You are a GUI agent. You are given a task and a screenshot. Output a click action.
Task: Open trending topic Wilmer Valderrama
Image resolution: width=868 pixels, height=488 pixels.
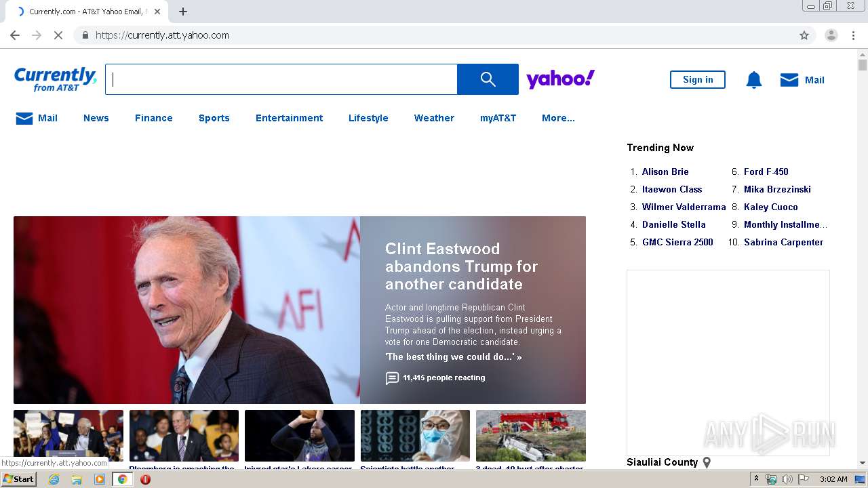tap(684, 207)
